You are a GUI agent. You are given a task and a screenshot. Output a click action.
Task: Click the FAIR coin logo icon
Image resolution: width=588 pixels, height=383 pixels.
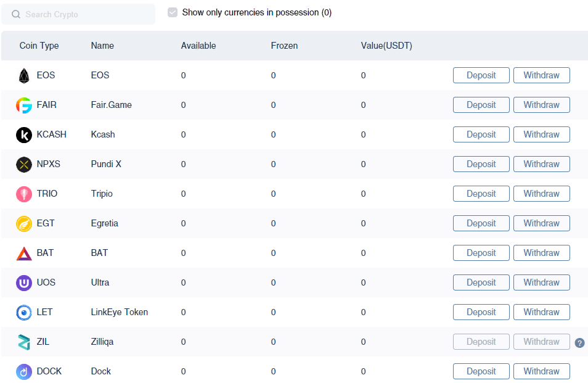(x=24, y=105)
